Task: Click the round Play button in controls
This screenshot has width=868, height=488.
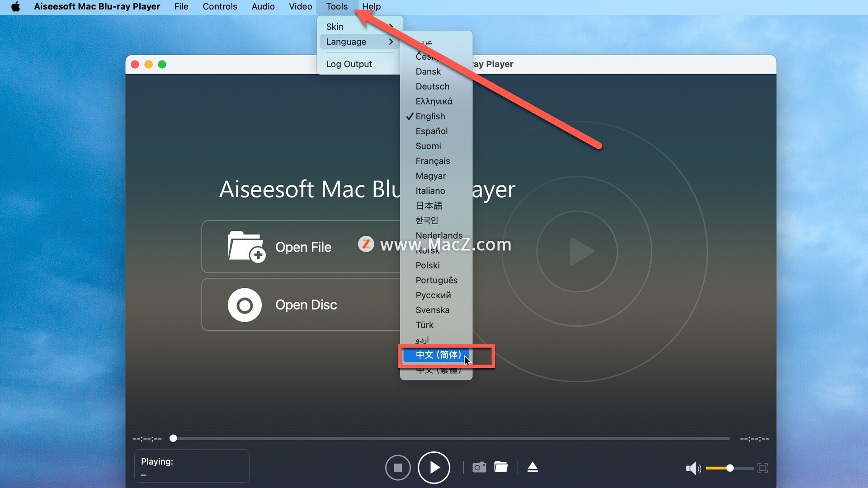Action: pos(434,468)
